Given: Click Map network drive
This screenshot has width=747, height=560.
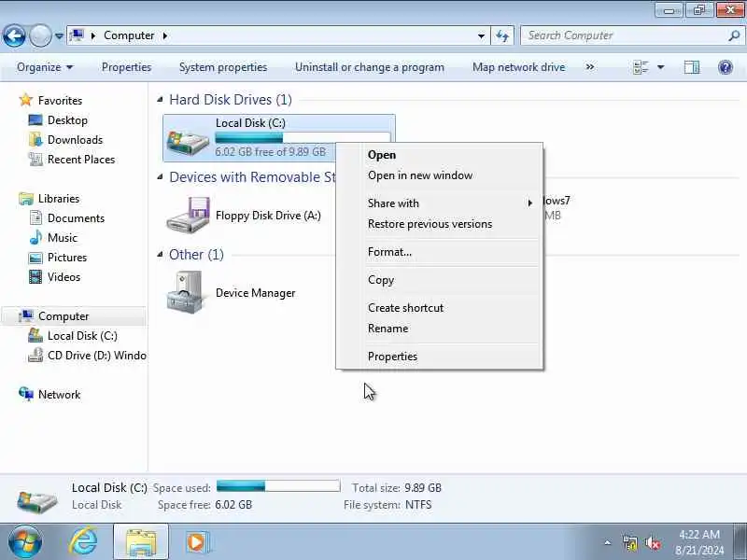Looking at the screenshot, I should pos(519,67).
